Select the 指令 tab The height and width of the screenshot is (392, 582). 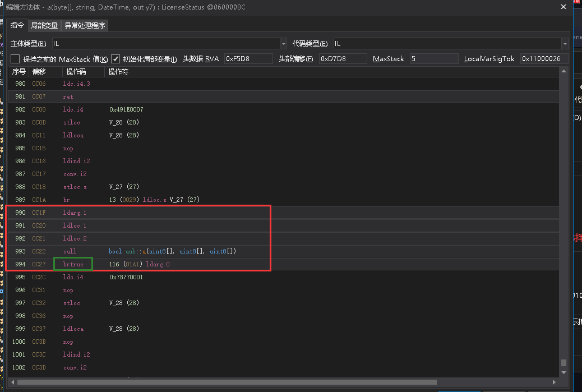[x=17, y=25]
